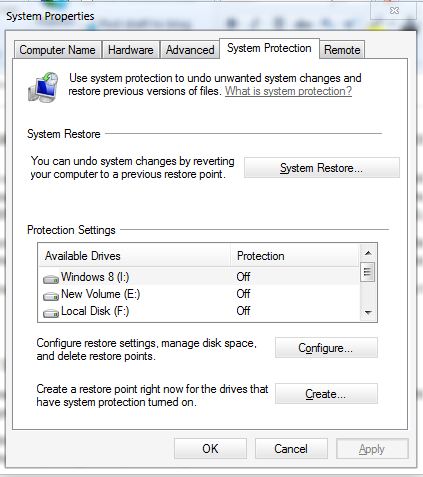Click the drives list scroll up arrow
This screenshot has width=423, height=477.
(x=368, y=253)
